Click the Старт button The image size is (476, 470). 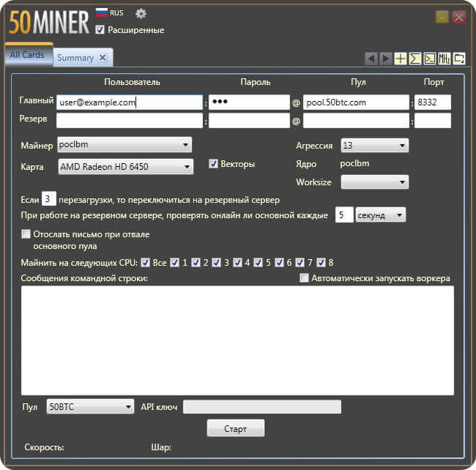click(236, 428)
